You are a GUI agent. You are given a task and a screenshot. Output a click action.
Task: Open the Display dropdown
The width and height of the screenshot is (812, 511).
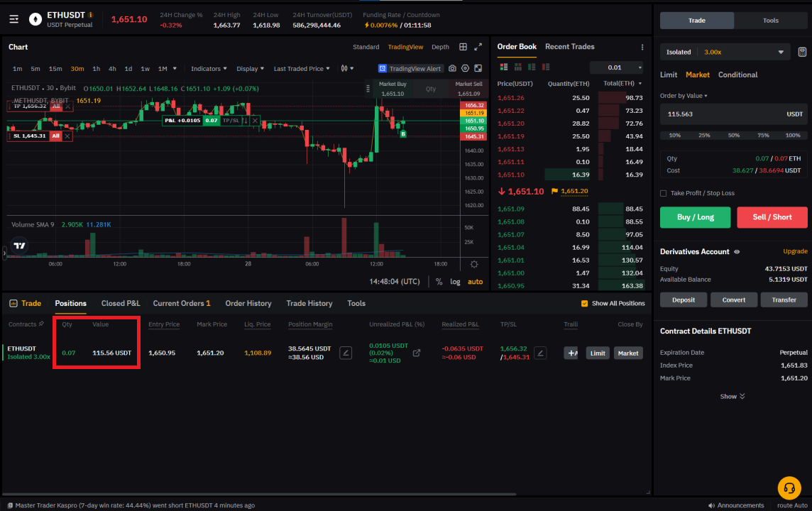(x=250, y=69)
